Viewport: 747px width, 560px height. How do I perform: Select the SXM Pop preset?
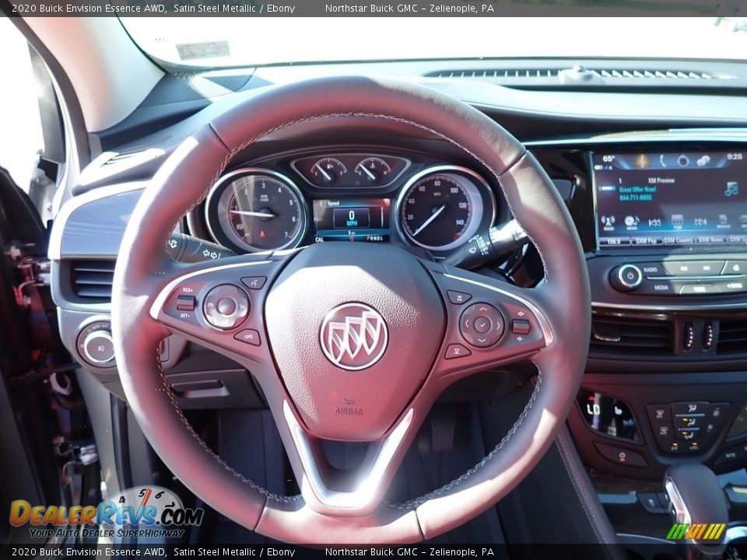(x=646, y=241)
